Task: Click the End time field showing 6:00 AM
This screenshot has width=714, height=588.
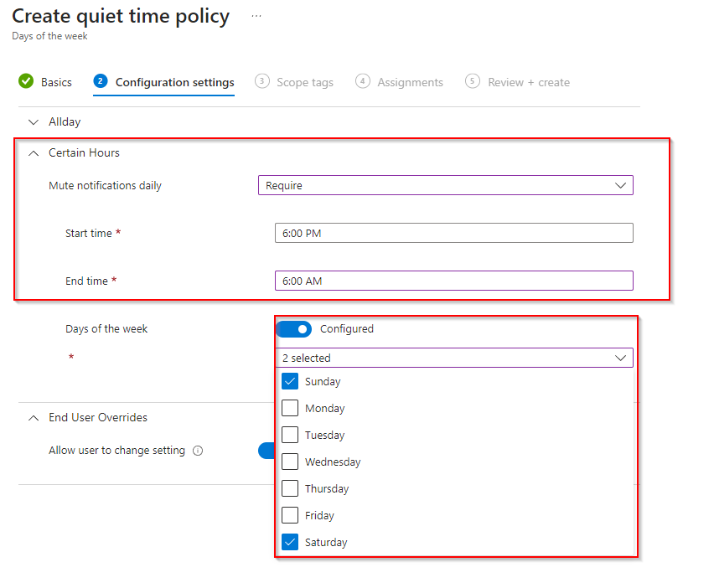Action: [x=453, y=281]
